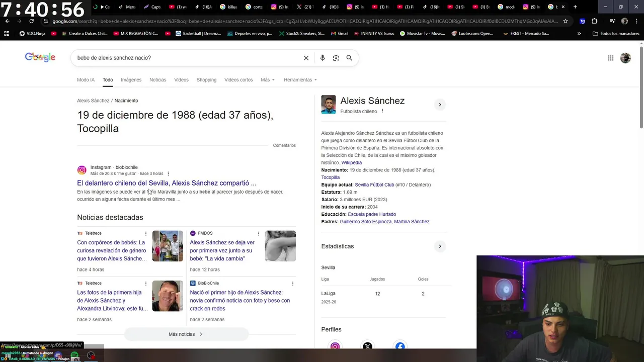Open the Martina Sánchez link
644x362 pixels.
pyautogui.click(x=412, y=222)
